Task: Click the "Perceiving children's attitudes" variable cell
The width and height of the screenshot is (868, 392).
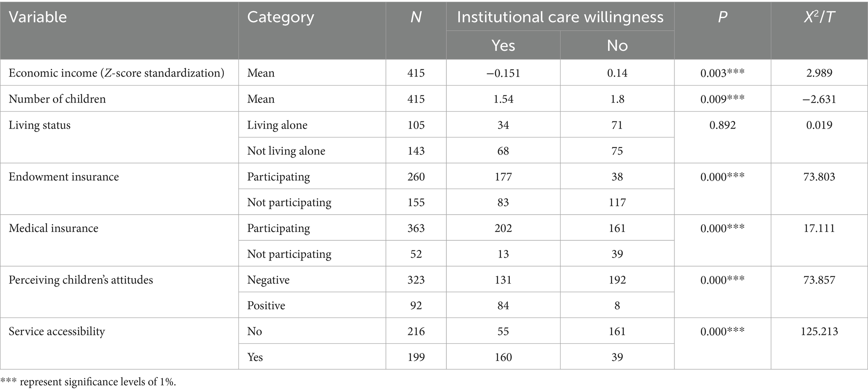Action: (81, 280)
